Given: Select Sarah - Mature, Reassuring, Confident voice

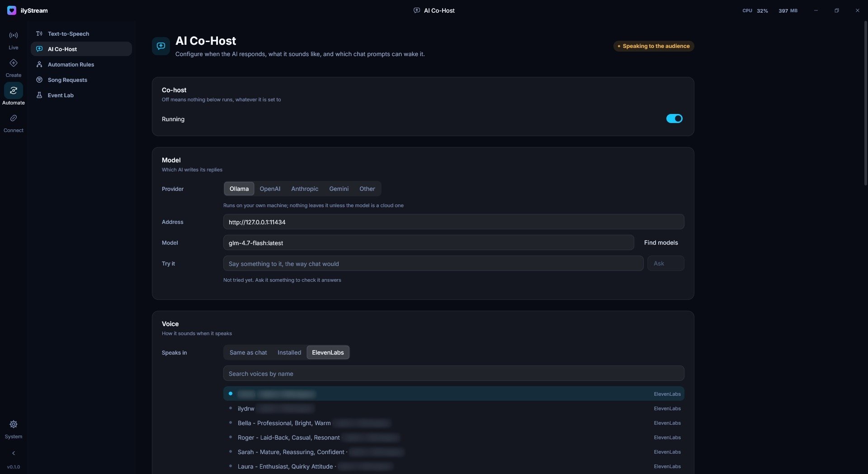Looking at the screenshot, I should click(453, 452).
